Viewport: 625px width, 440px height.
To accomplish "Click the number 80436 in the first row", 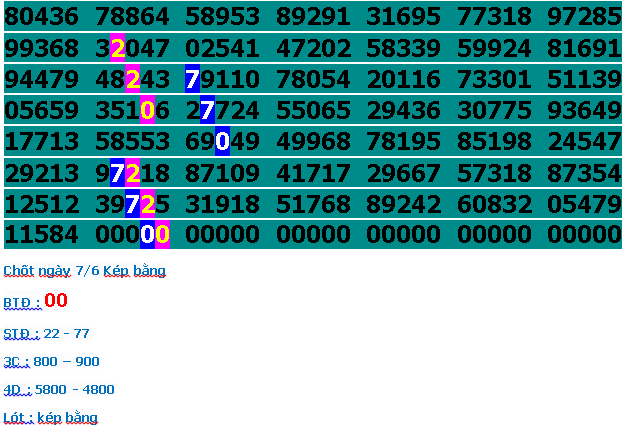I will [41, 17].
